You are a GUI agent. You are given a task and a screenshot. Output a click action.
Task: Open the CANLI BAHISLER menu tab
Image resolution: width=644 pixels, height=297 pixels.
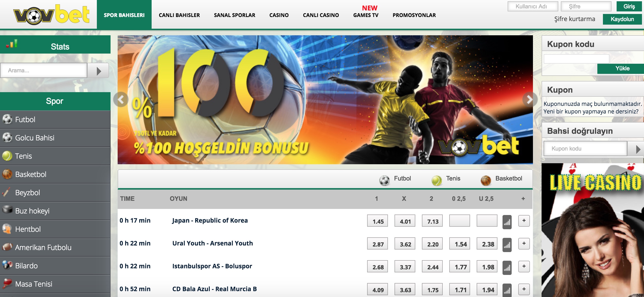179,15
